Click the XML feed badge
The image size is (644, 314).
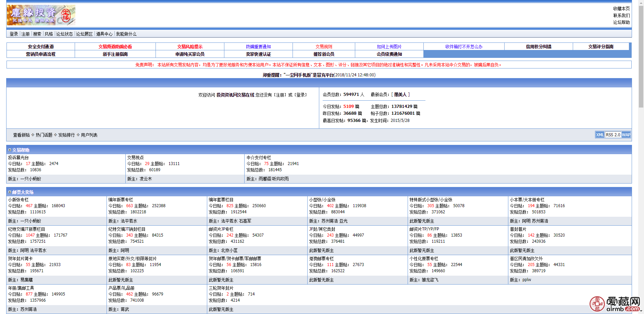[x=599, y=135]
